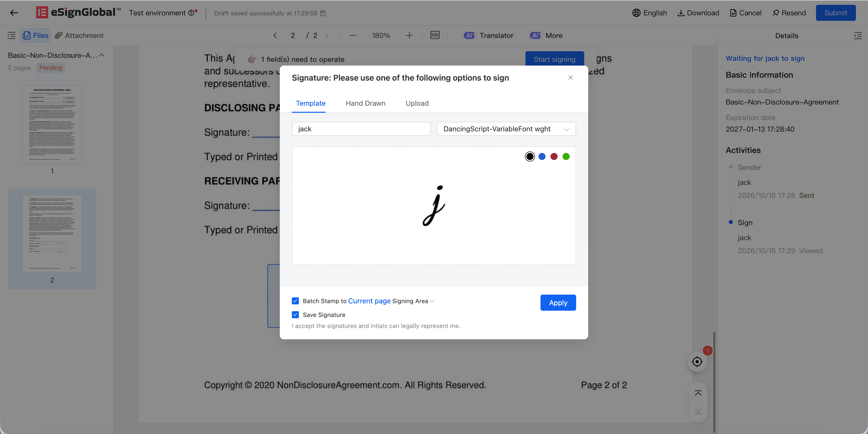Screen dimensions: 868x434
Task: Switch to the Files section
Action: pyautogui.click(x=35, y=35)
